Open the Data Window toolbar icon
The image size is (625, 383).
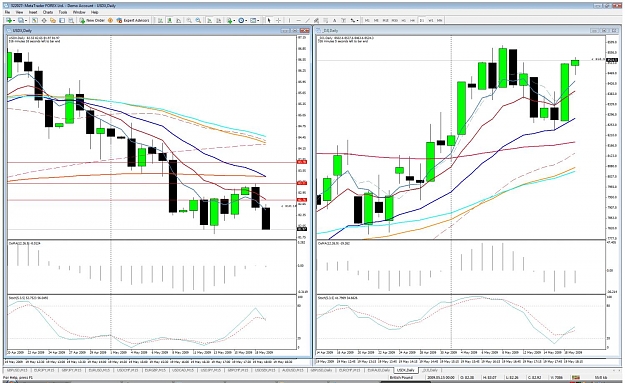click(44, 20)
